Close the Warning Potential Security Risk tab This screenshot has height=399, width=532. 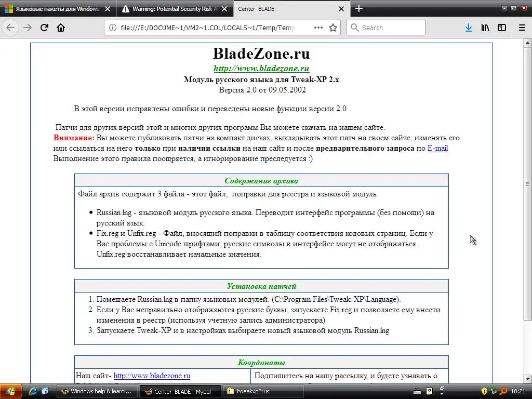tap(224, 9)
